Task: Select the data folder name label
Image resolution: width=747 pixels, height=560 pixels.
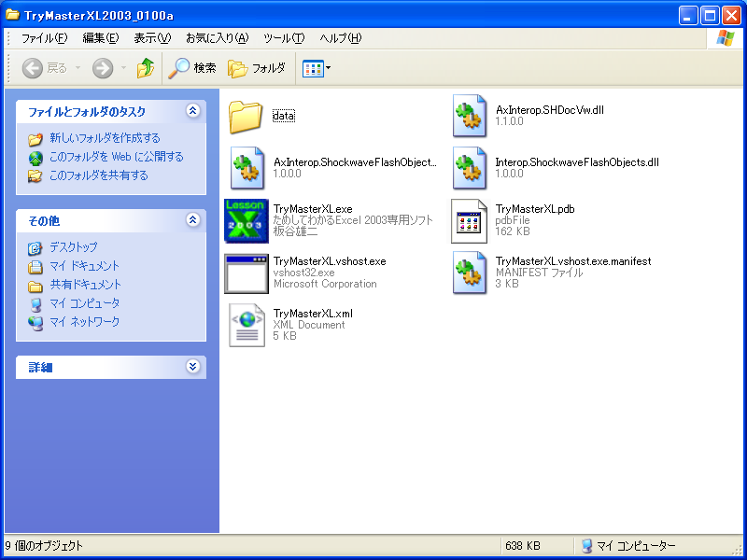Action: (284, 116)
